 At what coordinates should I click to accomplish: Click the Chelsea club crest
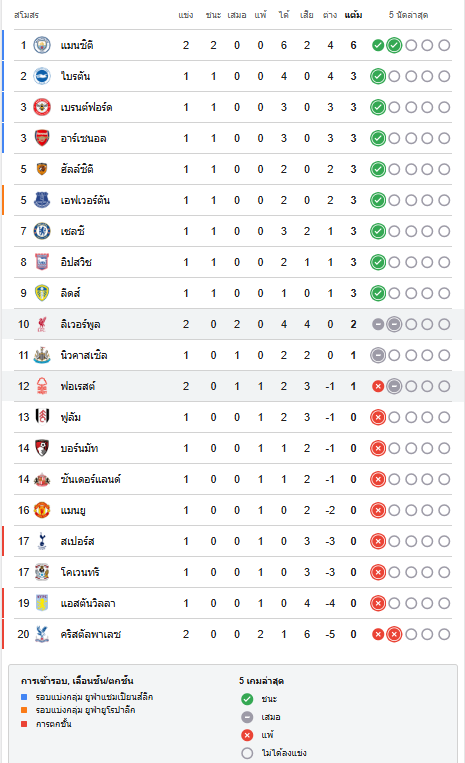(x=42, y=231)
